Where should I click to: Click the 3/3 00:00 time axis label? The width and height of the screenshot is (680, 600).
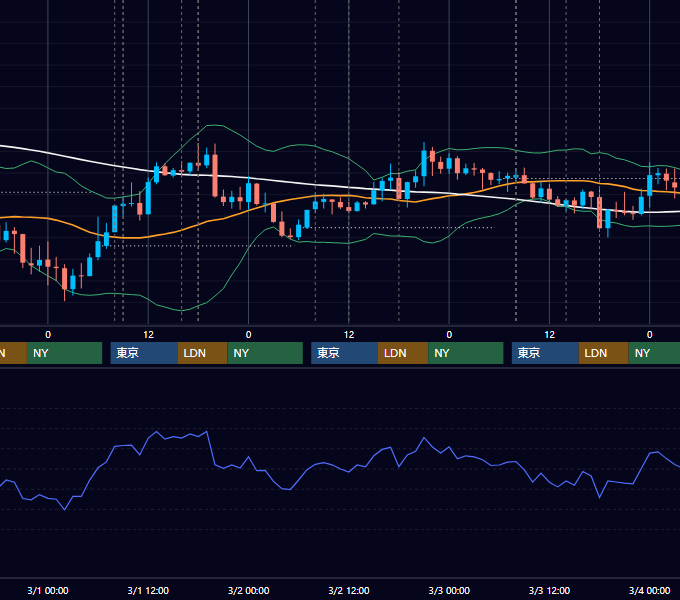(449, 590)
